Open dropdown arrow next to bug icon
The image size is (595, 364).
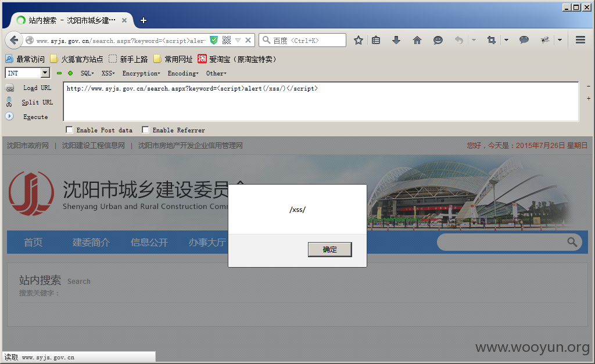point(560,40)
